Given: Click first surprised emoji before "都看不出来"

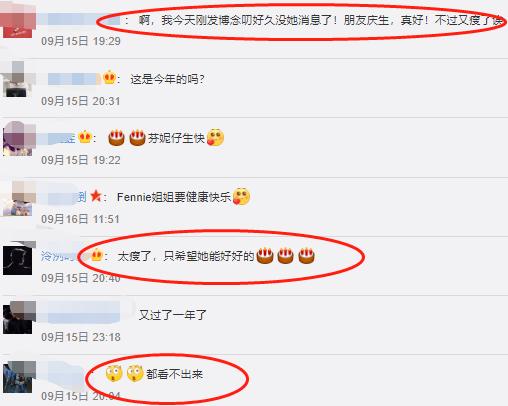Looking at the screenshot, I should (x=114, y=373).
